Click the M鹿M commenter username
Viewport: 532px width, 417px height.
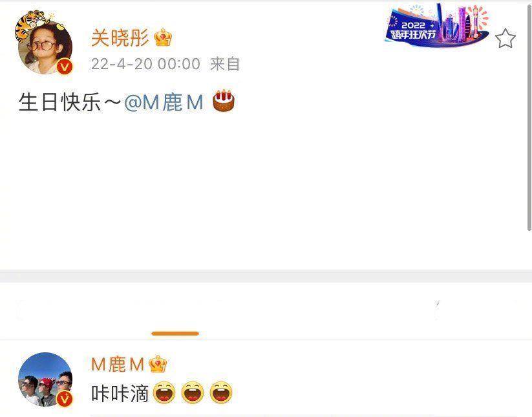[118, 364]
